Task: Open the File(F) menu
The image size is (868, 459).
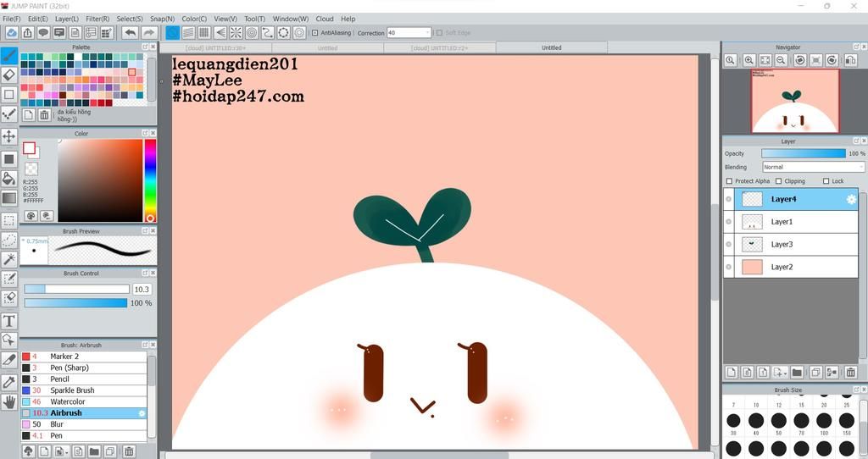Action: [x=11, y=19]
